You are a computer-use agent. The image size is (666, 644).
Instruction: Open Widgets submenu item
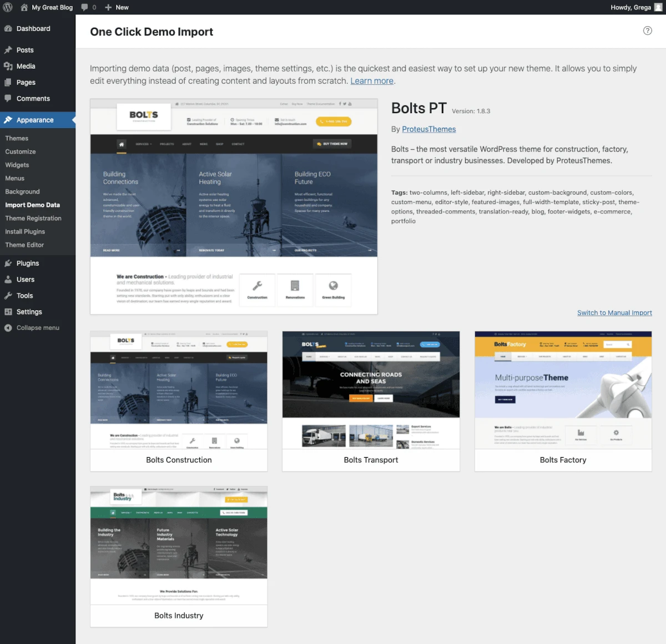click(x=17, y=165)
